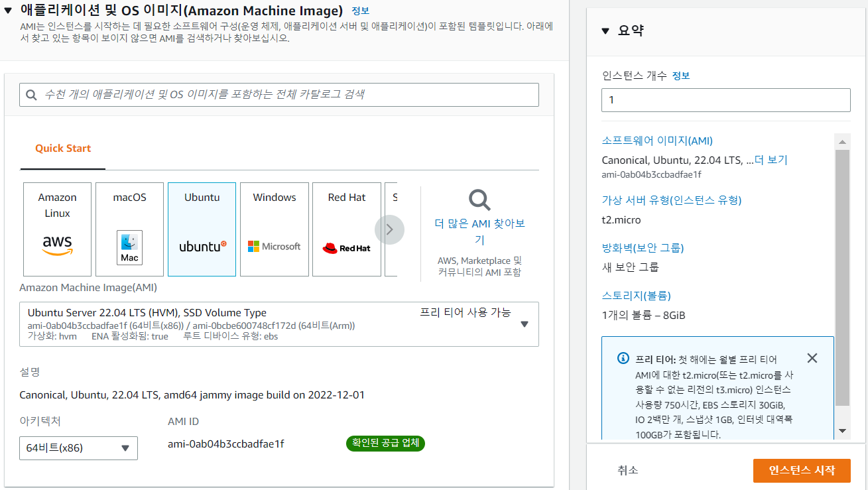Click the summary panel scrollbar up arrow
868x490 pixels.
click(x=842, y=142)
